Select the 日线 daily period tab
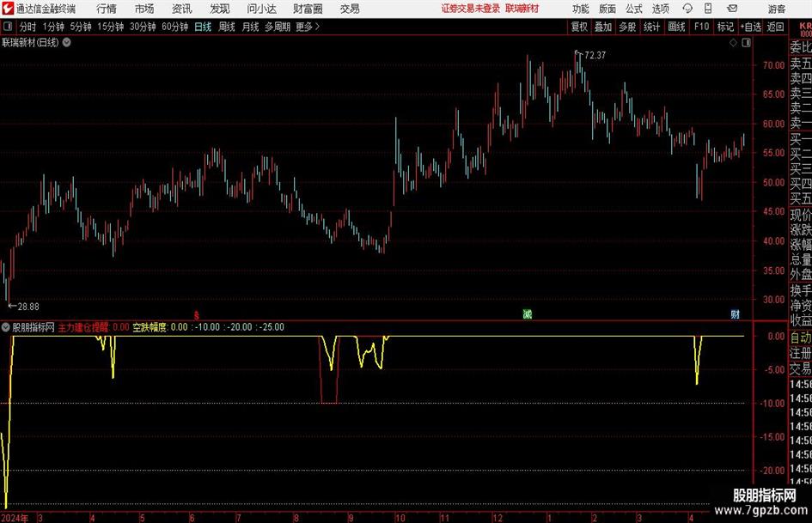 coord(203,27)
